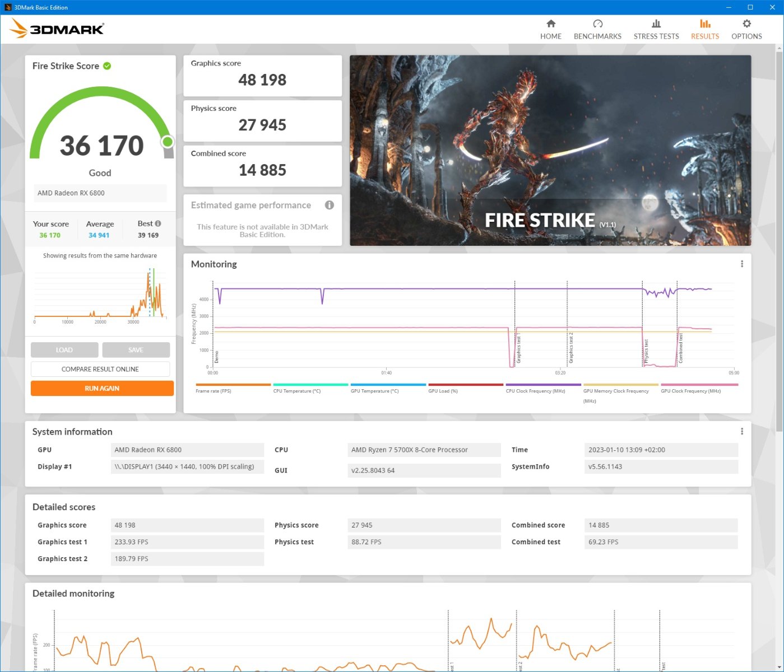The image size is (784, 672).
Task: Click the SAVE button
Action: click(x=136, y=350)
